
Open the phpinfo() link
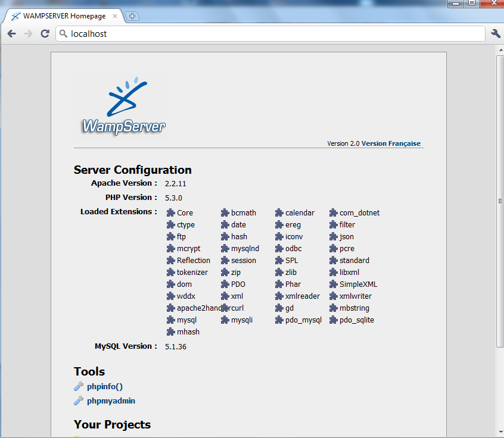point(105,386)
